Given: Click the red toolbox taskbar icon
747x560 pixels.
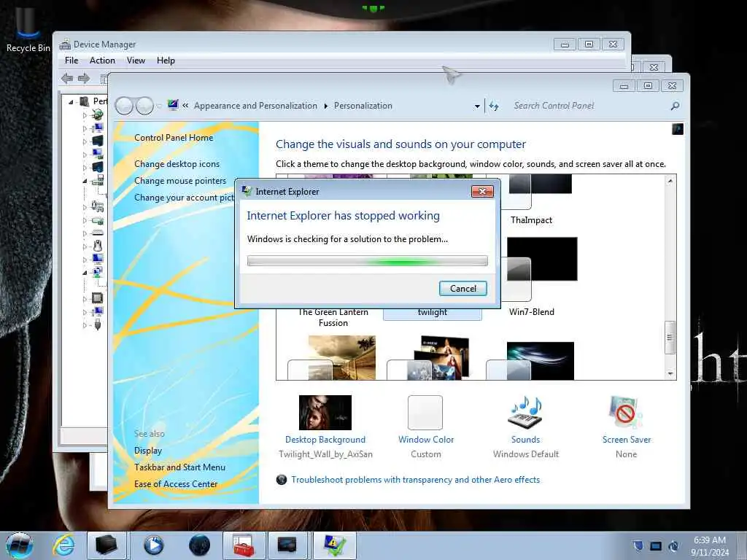Looking at the screenshot, I should [x=244, y=545].
